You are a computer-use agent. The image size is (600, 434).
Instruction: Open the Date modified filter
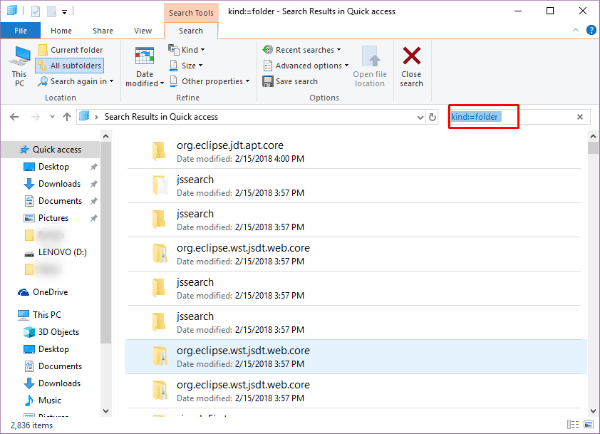[144, 66]
